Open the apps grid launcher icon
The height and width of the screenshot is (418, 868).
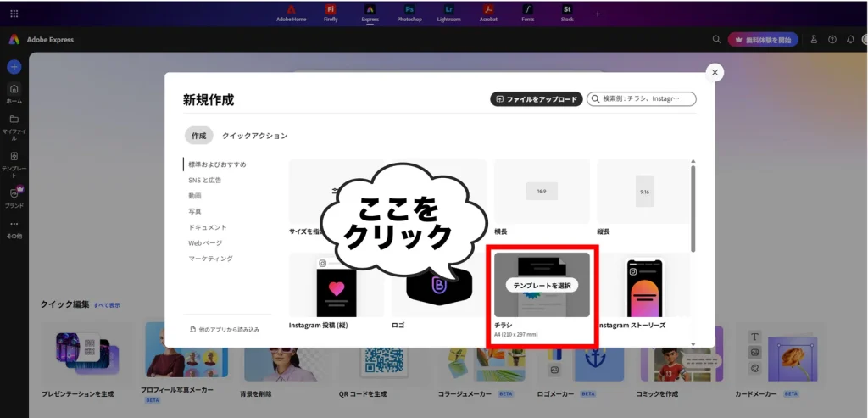click(14, 14)
